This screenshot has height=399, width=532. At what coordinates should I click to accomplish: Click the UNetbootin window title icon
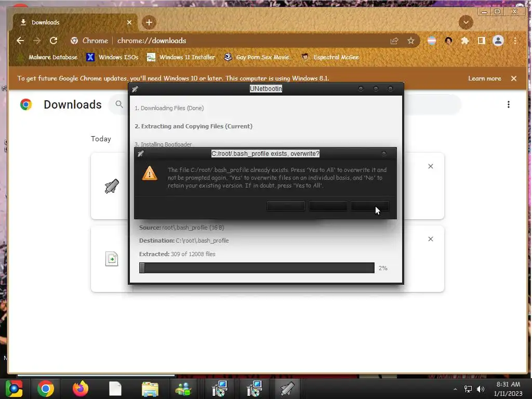click(135, 89)
